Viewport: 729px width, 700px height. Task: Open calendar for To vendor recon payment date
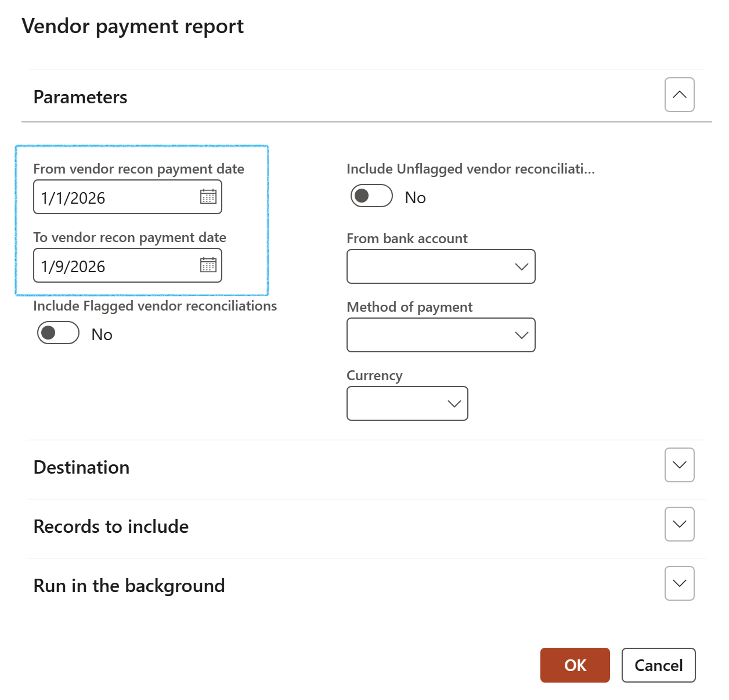tap(208, 265)
